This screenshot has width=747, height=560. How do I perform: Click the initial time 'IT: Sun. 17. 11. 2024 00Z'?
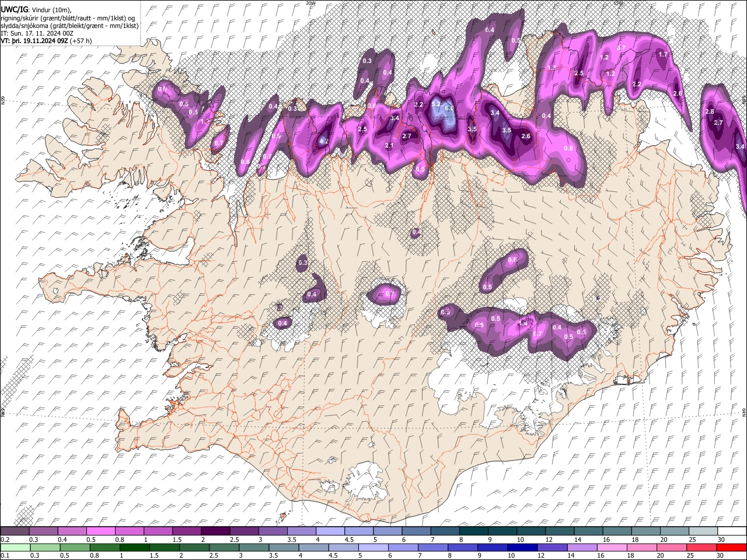pos(37,33)
